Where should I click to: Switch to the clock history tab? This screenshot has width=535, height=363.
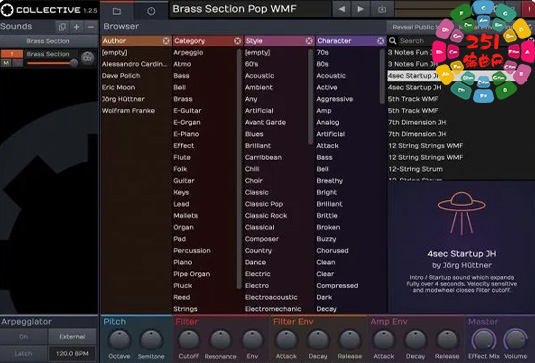pos(151,11)
